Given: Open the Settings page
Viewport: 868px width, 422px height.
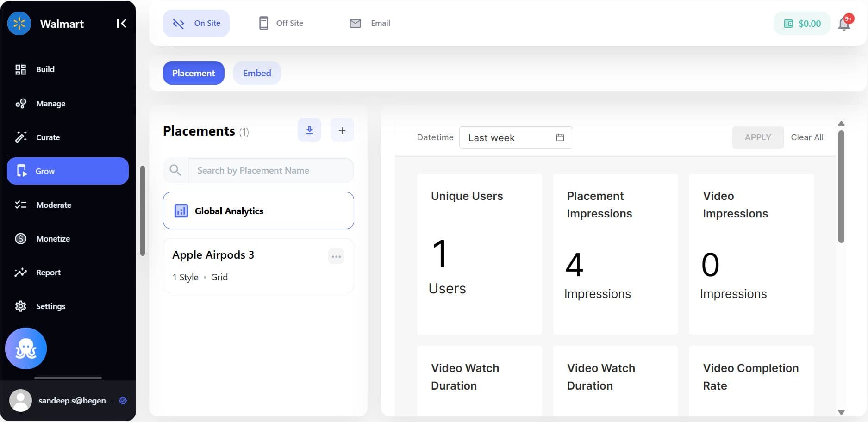Looking at the screenshot, I should pyautogui.click(x=68, y=306).
